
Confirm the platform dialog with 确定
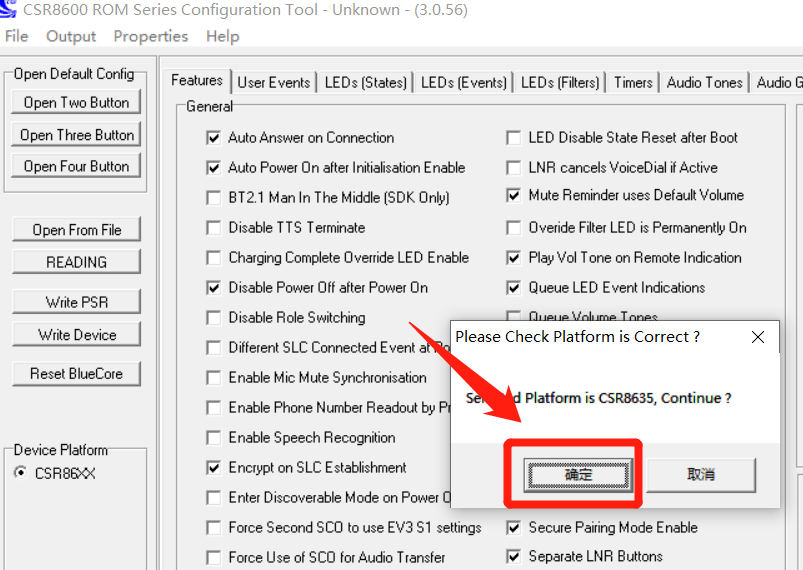pos(578,474)
